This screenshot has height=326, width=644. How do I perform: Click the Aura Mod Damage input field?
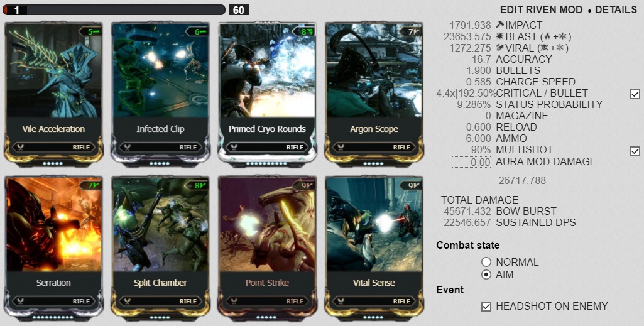pos(471,162)
